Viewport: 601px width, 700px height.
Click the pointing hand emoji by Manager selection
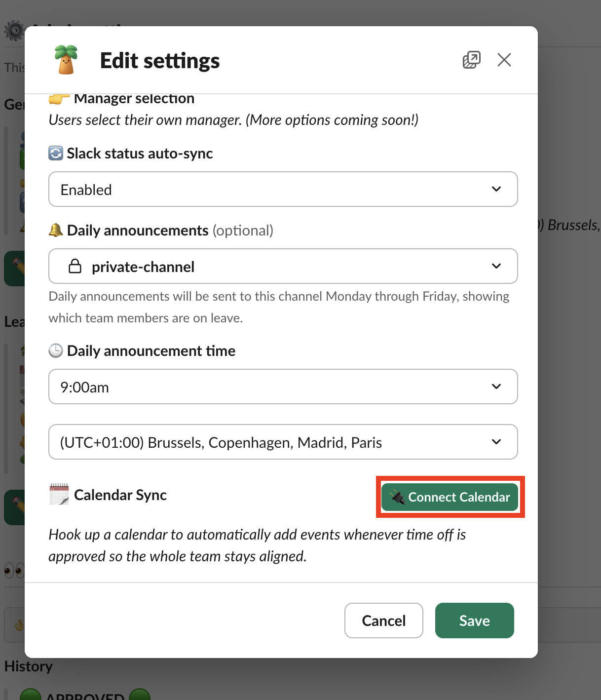tap(58, 99)
